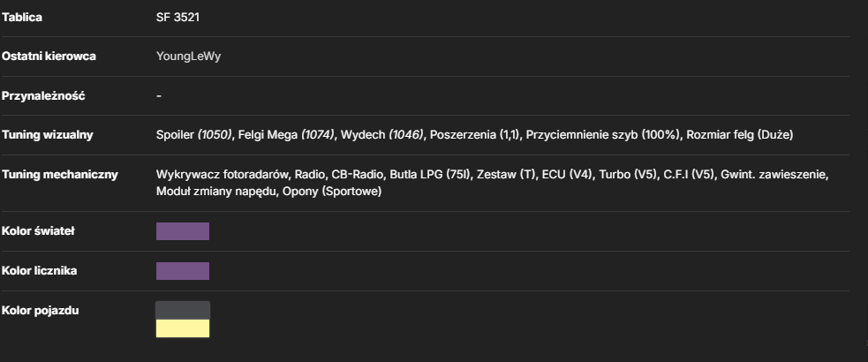Select the pale yellow vehicle color swatch

183,328
